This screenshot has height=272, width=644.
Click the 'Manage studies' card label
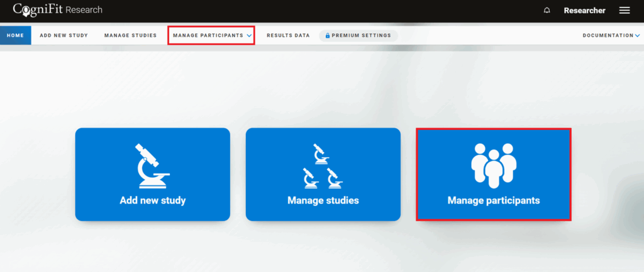tap(323, 201)
